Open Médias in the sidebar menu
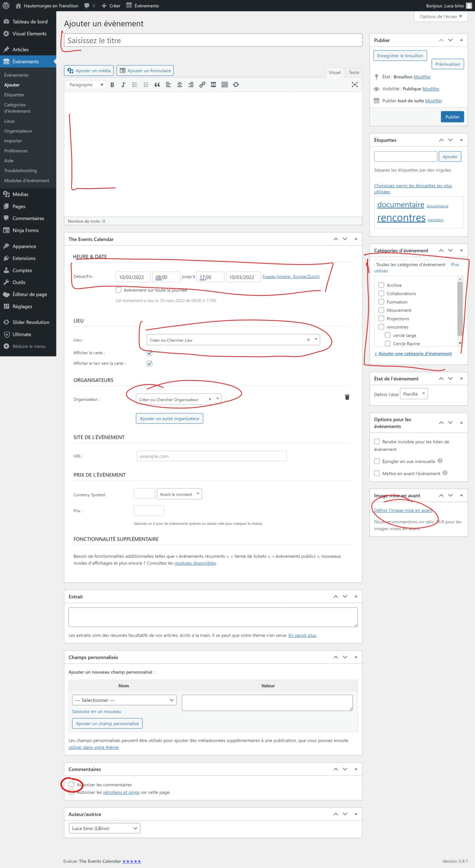Screen dimensions: 475x868 click(20, 194)
